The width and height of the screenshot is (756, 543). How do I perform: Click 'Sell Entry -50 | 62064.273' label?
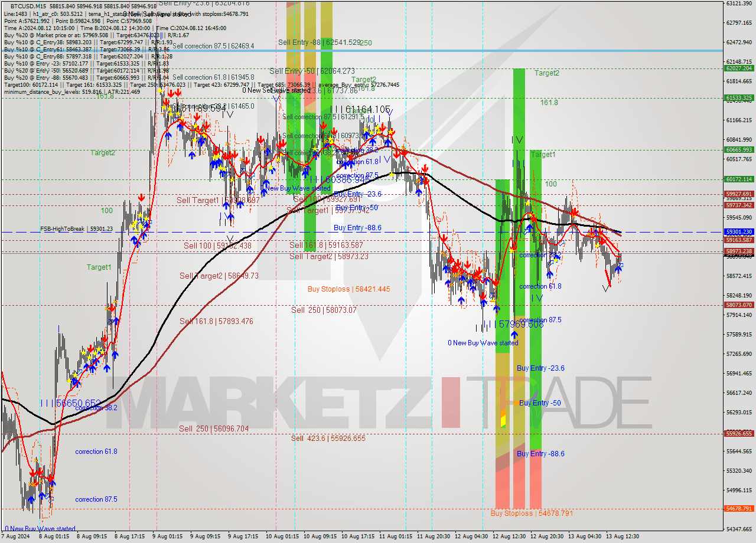312,71
